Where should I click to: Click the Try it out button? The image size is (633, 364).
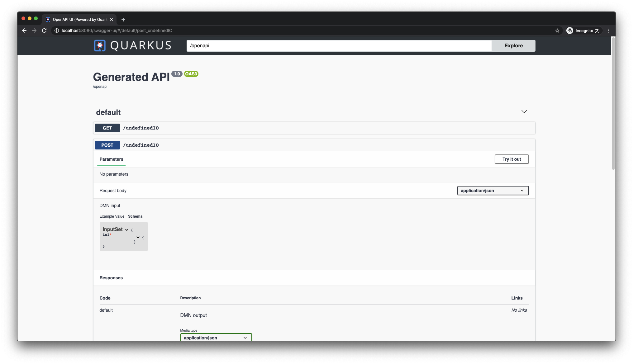pos(512,159)
